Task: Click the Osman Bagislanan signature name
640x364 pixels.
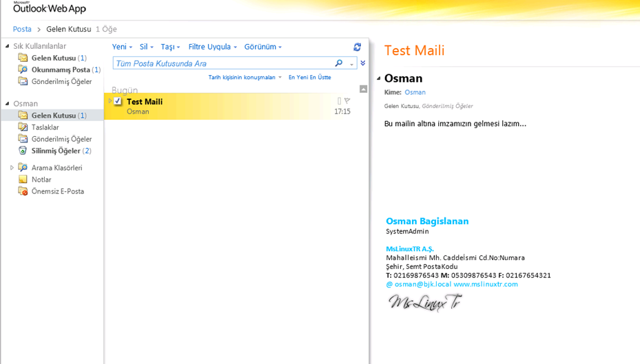Action: [x=427, y=222]
